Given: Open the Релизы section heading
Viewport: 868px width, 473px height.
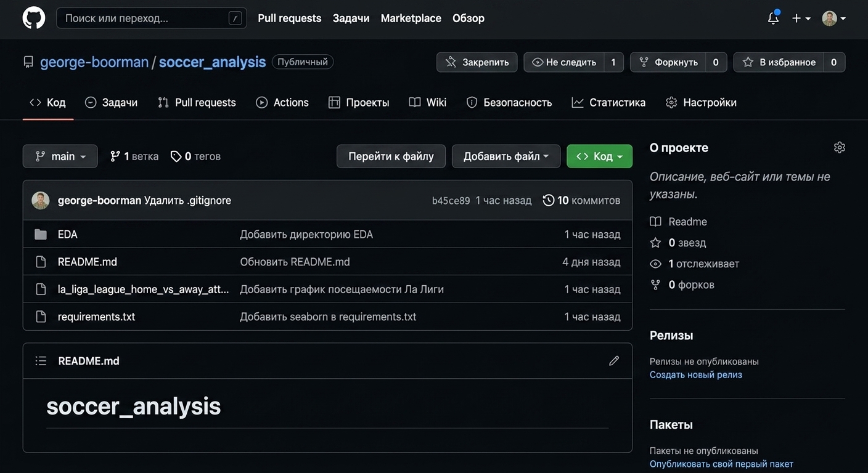Looking at the screenshot, I should (x=671, y=336).
